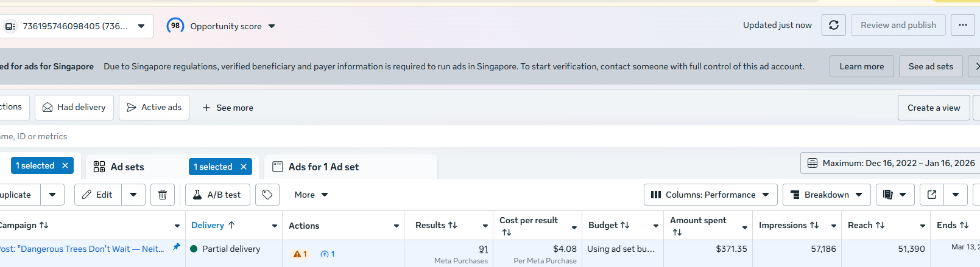Clear the Ad sets selection chip
The width and height of the screenshot is (980, 267).
coord(244,167)
